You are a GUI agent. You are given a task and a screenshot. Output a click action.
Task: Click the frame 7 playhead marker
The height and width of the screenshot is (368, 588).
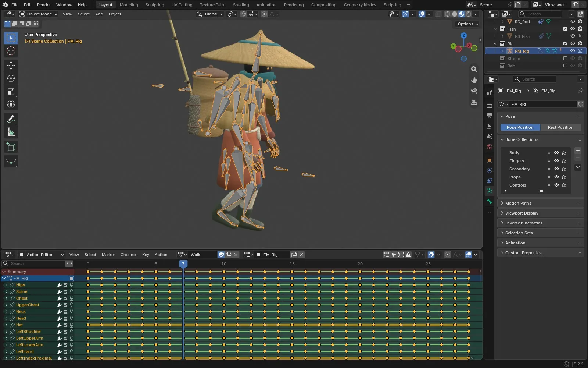tap(183, 264)
